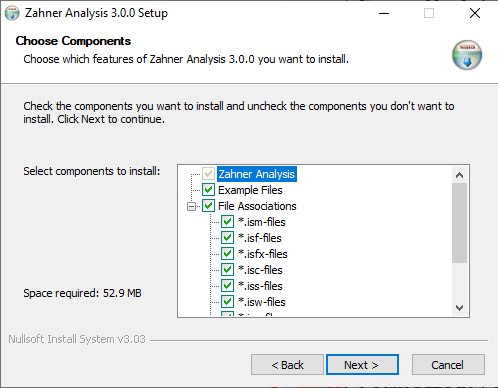Click the NSIS globe logo in the header

pos(467,55)
